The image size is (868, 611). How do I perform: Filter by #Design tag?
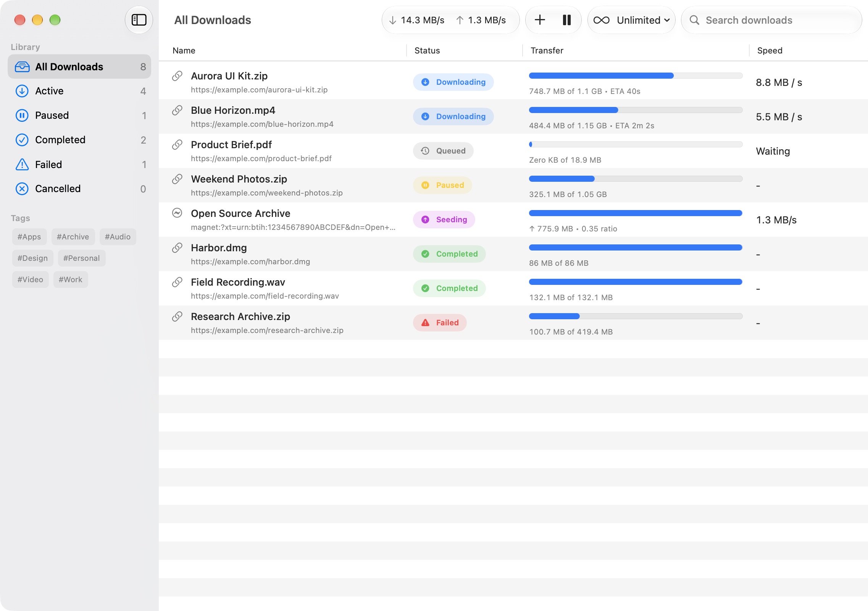(x=32, y=258)
